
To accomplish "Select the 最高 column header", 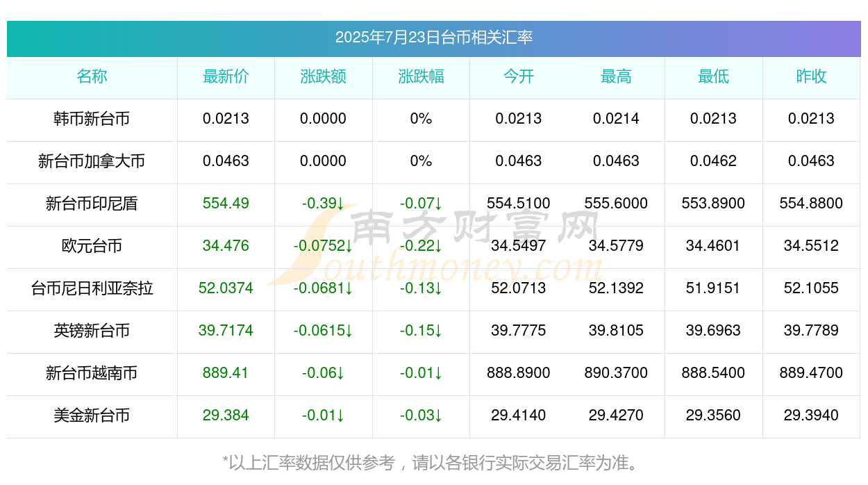I will (616, 76).
